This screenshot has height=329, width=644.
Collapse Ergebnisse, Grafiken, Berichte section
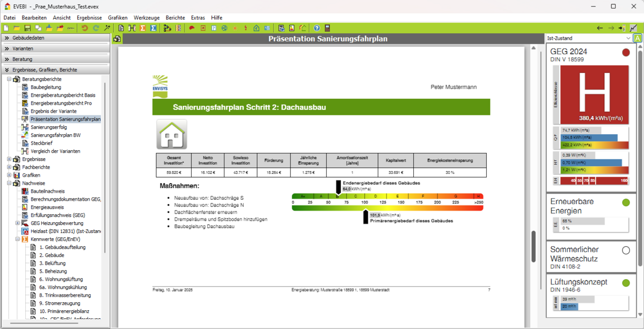click(x=55, y=70)
